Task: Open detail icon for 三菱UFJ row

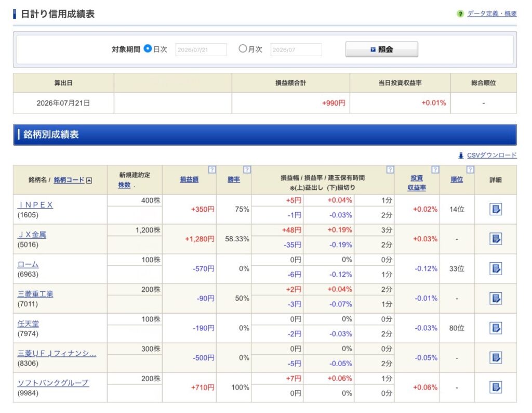Action: pyautogui.click(x=495, y=358)
